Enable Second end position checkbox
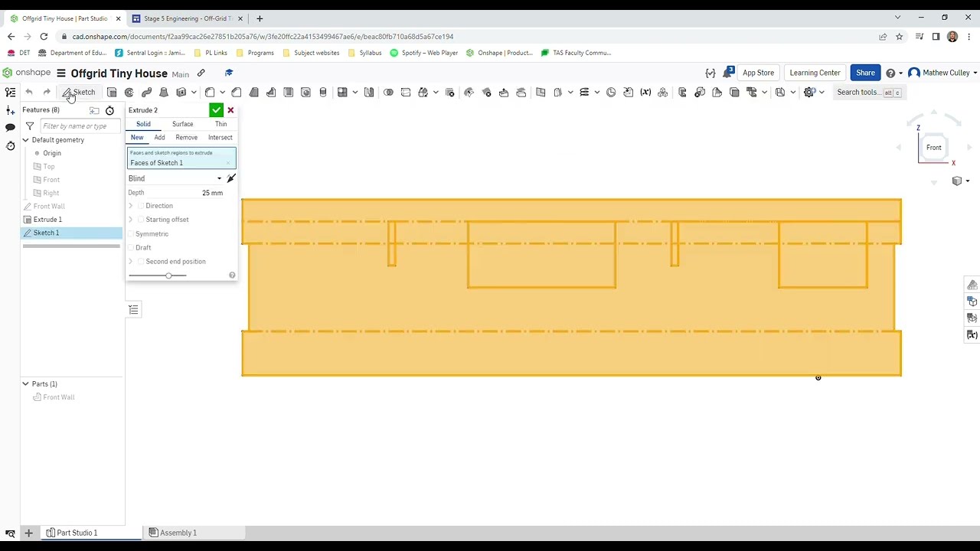Viewport: 980px width, 551px height. (x=141, y=262)
